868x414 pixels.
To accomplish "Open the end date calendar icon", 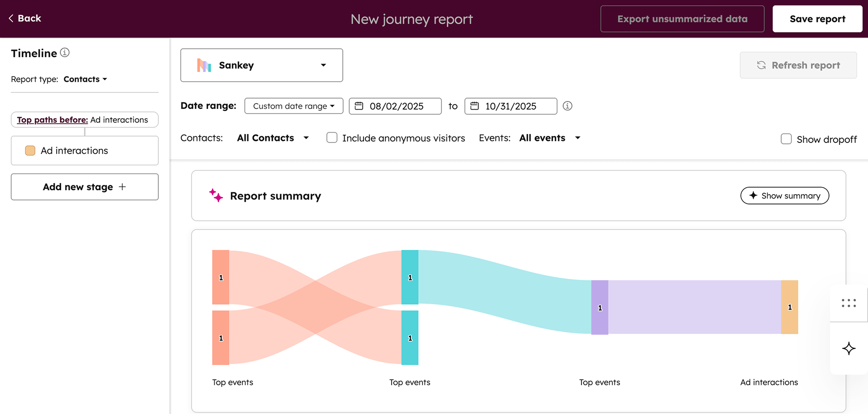I will point(474,106).
